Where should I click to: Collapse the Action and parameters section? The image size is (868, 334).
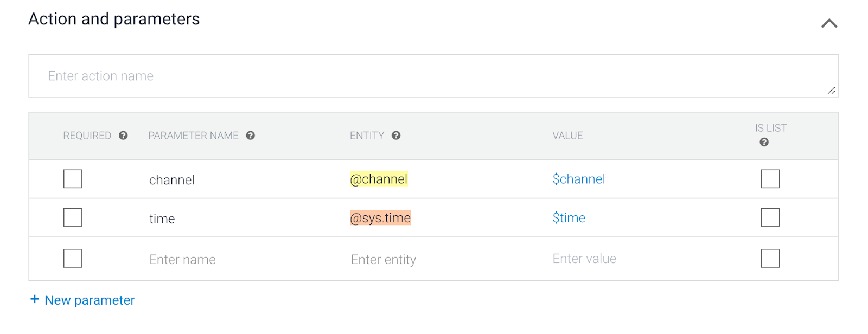pos(829,23)
